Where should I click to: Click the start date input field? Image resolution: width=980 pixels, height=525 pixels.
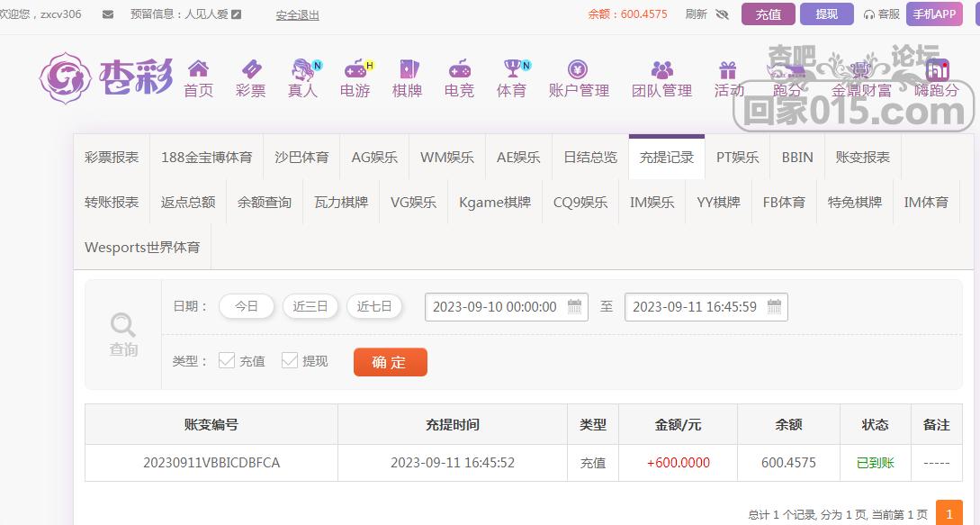pyautogui.click(x=507, y=306)
